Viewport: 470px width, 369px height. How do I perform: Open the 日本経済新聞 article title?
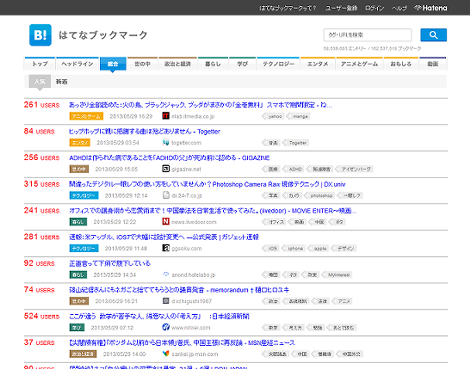click(x=159, y=316)
